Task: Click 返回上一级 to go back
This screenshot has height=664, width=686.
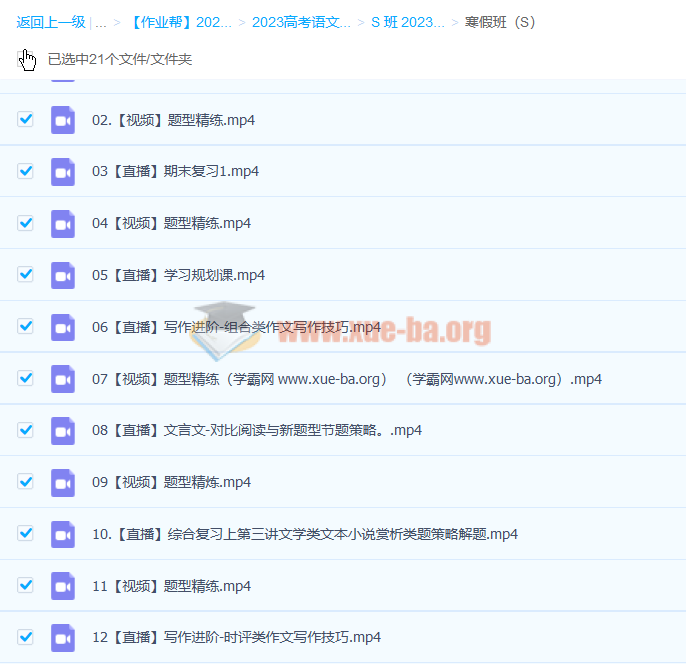Action: [50, 22]
